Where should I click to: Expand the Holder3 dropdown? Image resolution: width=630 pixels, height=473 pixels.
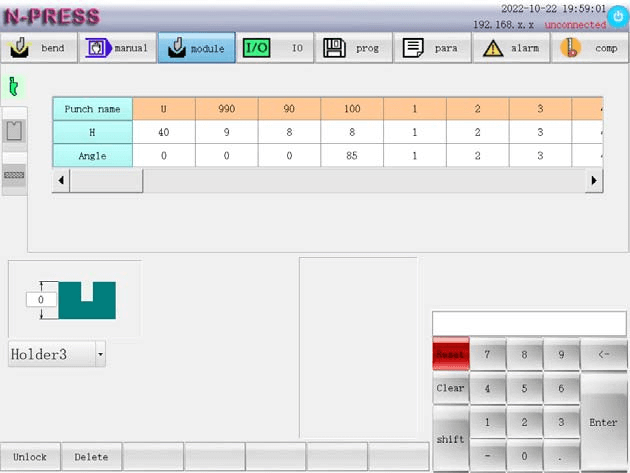[100, 354]
